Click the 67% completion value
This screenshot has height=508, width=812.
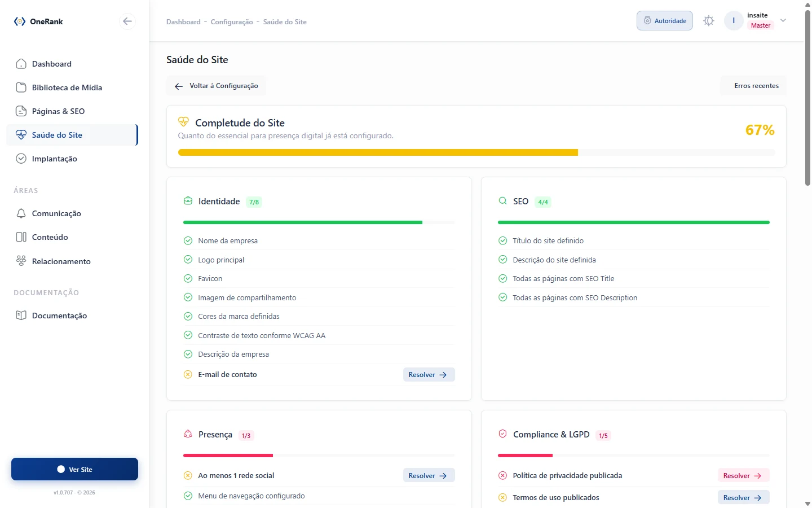tap(760, 130)
